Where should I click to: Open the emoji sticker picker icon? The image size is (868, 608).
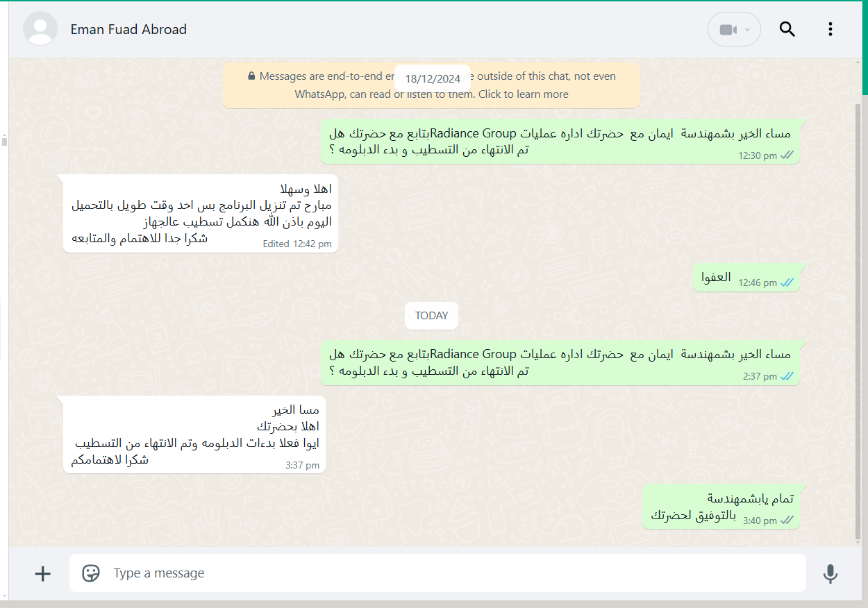point(91,573)
